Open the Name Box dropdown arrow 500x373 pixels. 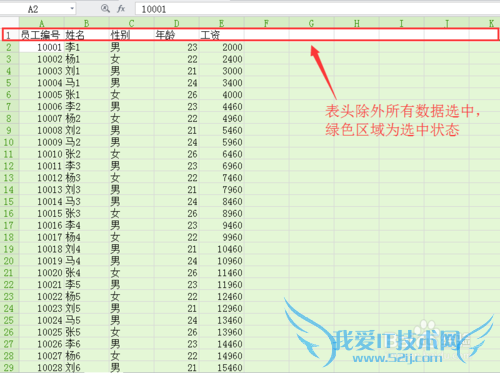point(72,8)
